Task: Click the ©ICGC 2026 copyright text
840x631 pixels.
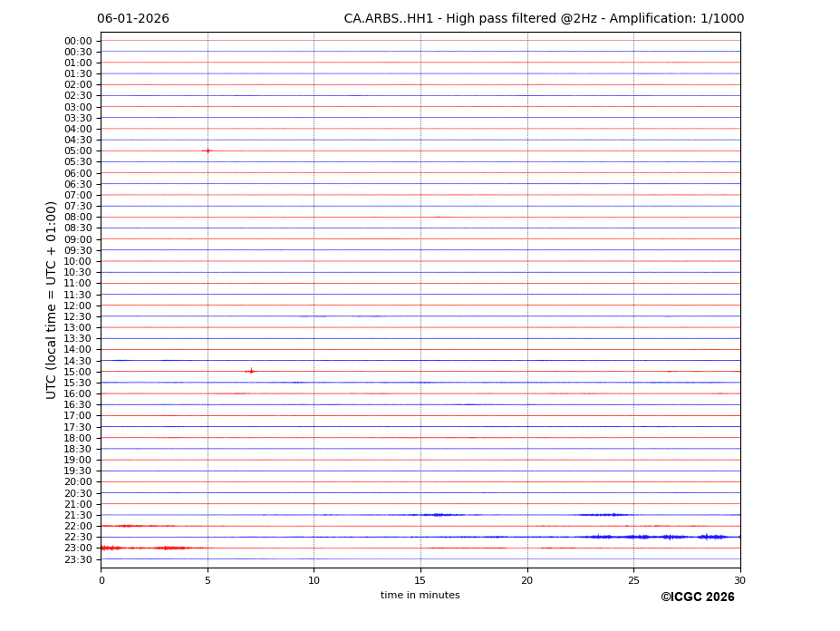Action: pos(697,597)
